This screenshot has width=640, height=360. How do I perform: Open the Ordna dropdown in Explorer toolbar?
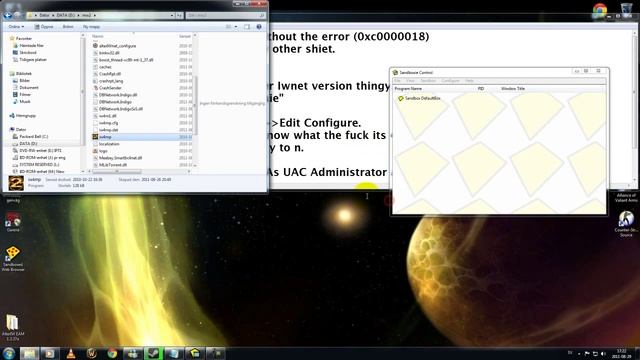[x=16, y=27]
